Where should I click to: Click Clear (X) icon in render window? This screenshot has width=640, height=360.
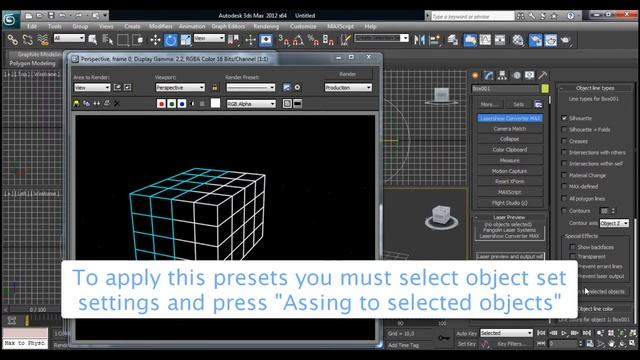coord(117,104)
